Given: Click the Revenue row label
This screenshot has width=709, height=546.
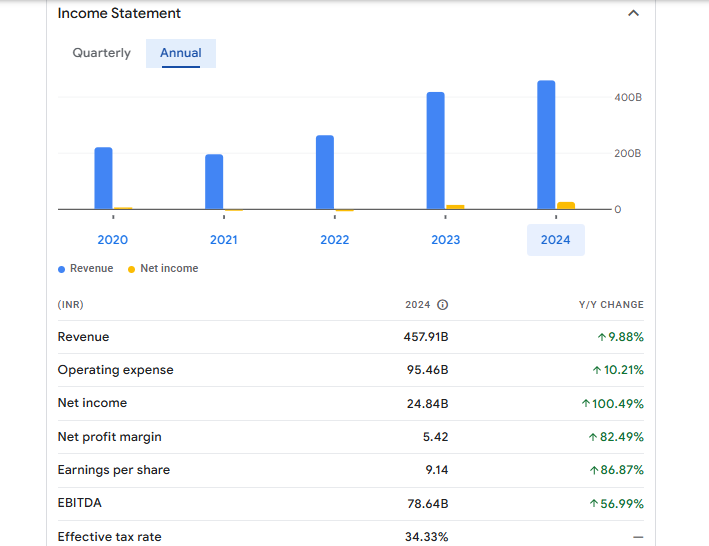Looking at the screenshot, I should click(x=84, y=337).
